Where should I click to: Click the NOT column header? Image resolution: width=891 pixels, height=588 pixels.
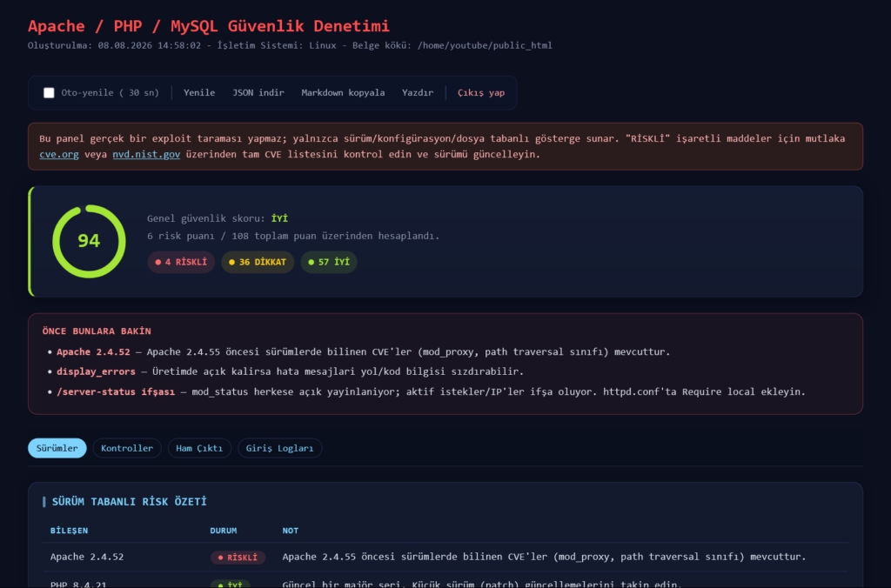(290, 530)
